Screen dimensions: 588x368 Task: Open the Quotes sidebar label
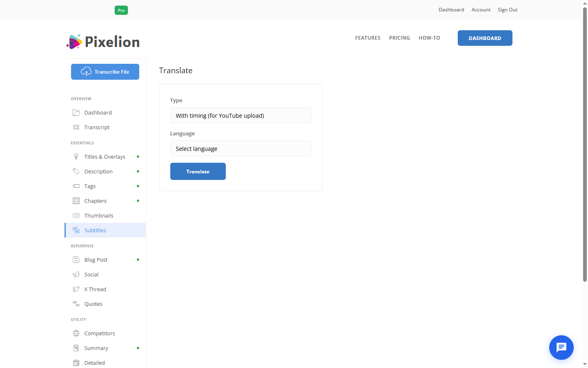coord(93,304)
